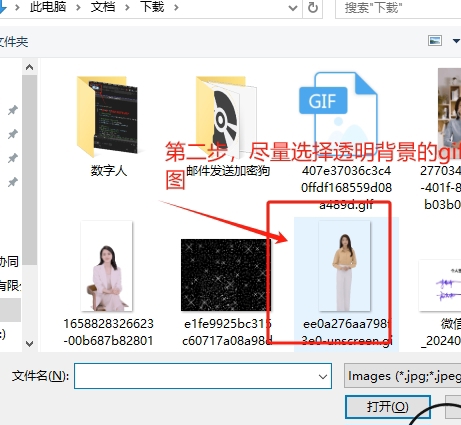
Task: Click the 此电脑 breadcrumb
Action: point(48,7)
